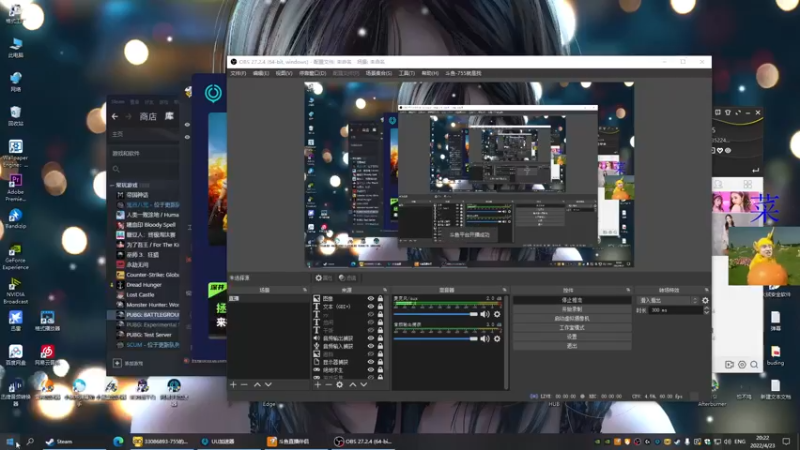Screen dimensions: 800x450
Task: Move source up in Sources toolbar
Action: tap(353, 385)
